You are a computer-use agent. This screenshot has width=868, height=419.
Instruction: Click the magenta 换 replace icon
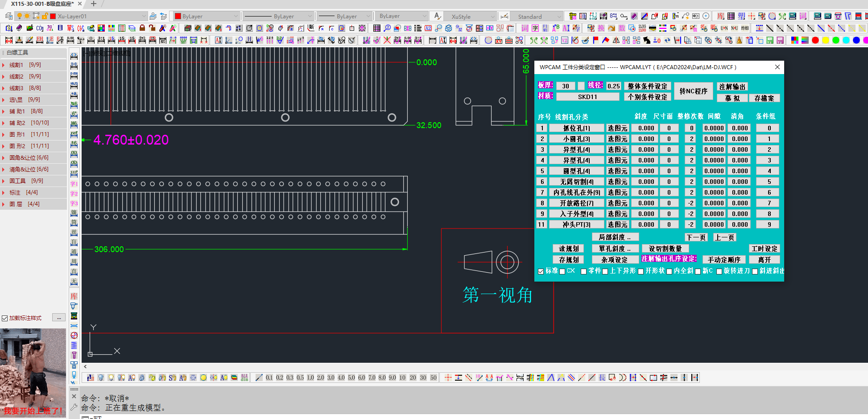(601, 28)
